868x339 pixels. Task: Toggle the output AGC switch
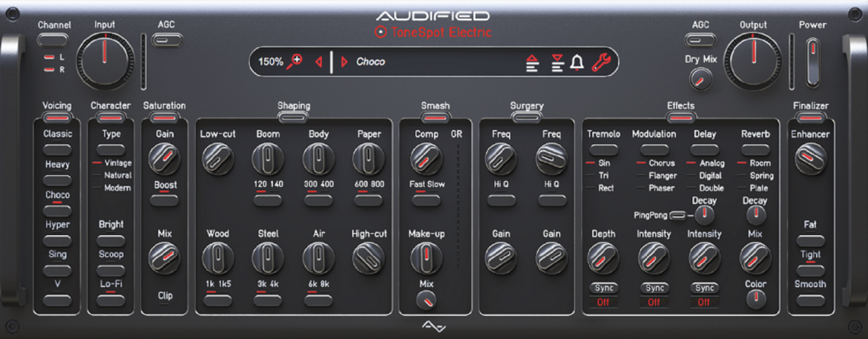[700, 40]
